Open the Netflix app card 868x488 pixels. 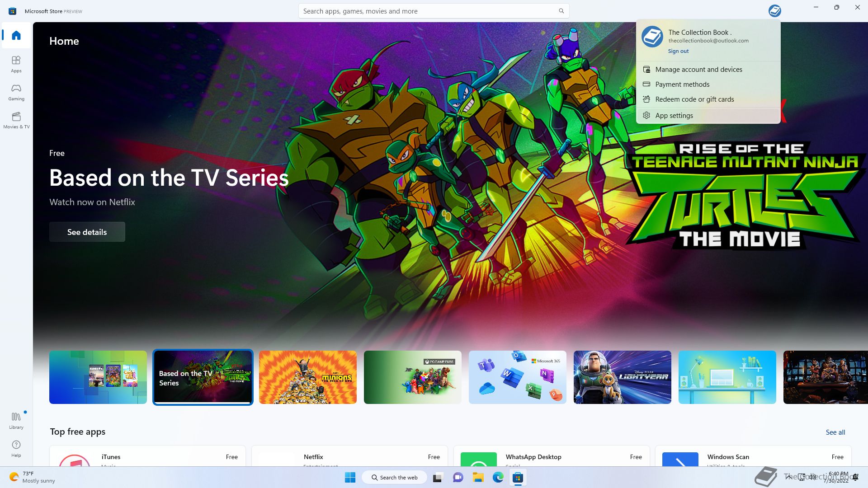[349, 456]
